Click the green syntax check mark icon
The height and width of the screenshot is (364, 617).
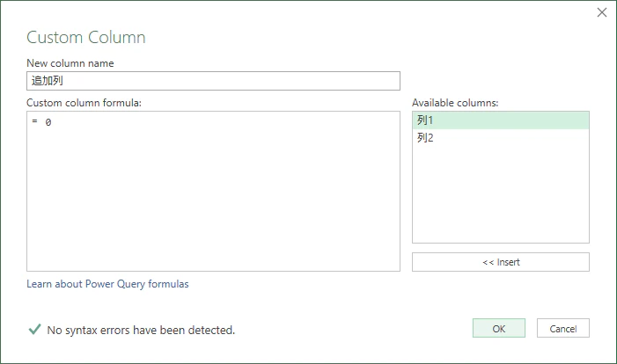(x=34, y=330)
